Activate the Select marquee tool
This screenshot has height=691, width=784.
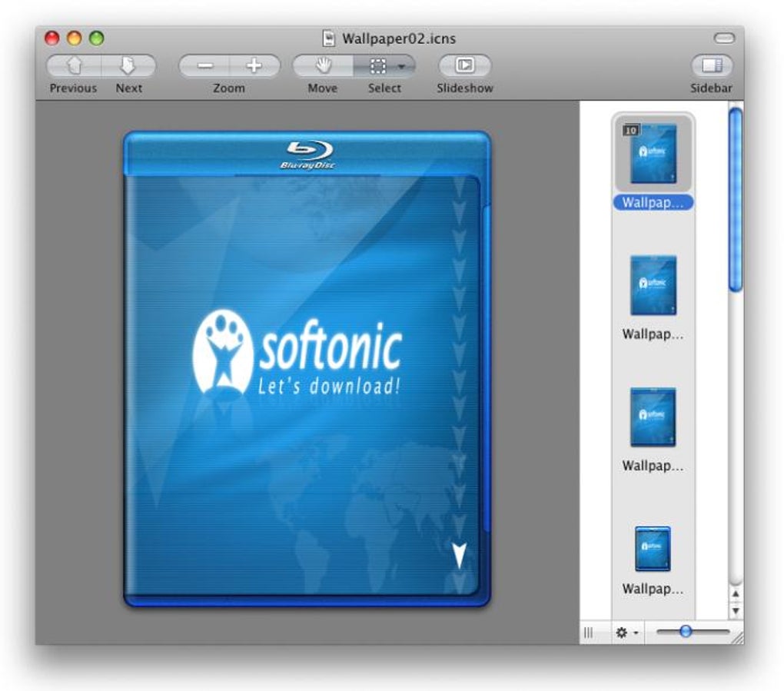(377, 65)
